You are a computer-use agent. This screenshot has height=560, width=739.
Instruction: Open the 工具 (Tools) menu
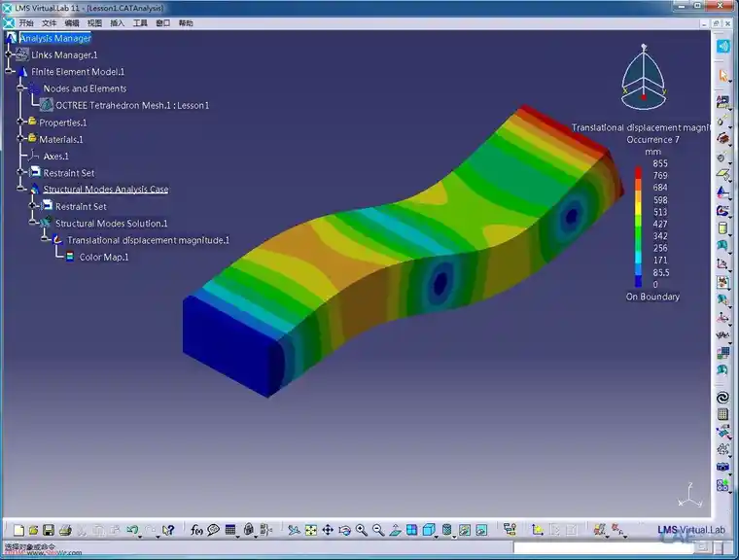140,23
